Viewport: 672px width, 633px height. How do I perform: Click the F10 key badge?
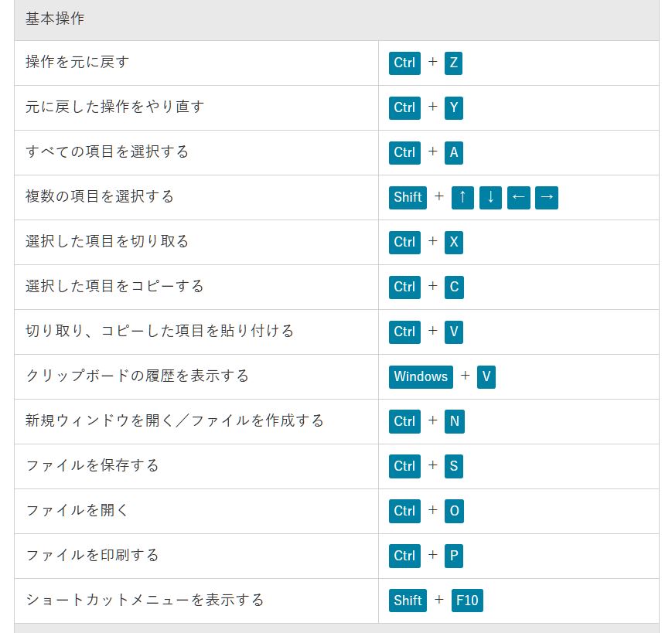coord(467,601)
